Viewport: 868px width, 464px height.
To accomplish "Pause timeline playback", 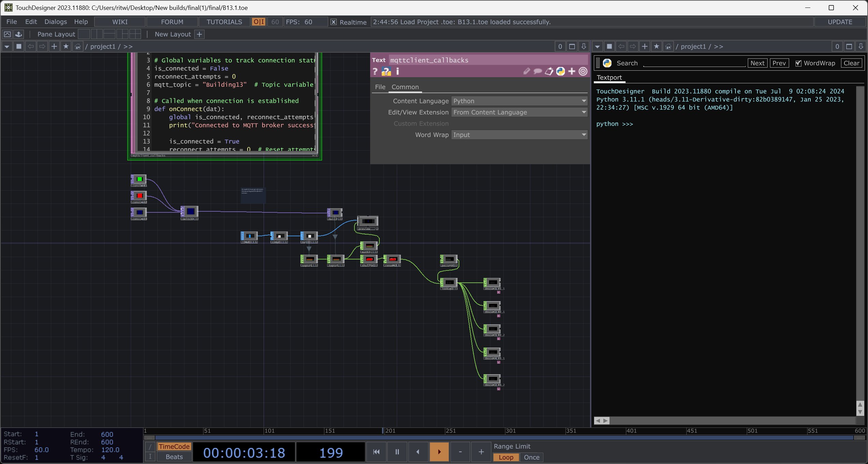I will tap(397, 452).
